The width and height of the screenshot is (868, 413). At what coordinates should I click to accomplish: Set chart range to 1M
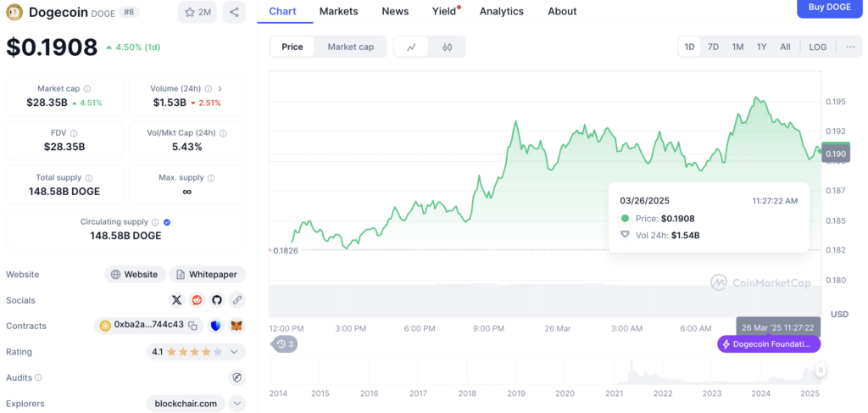pos(737,47)
